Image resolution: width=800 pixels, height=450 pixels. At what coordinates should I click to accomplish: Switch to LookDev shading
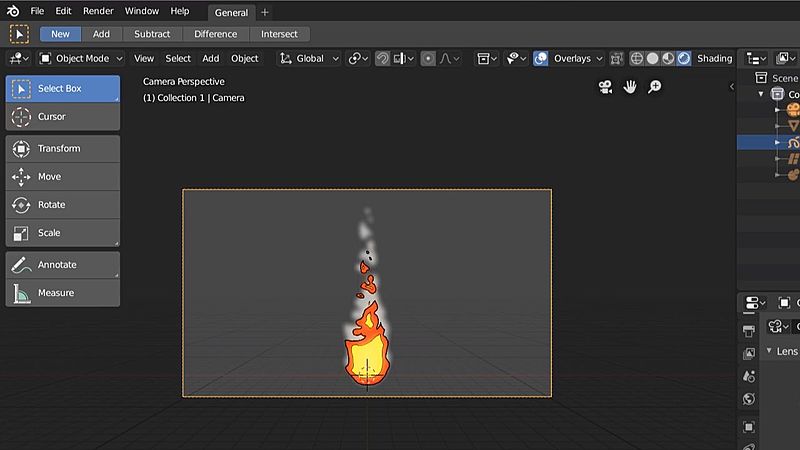pos(668,59)
